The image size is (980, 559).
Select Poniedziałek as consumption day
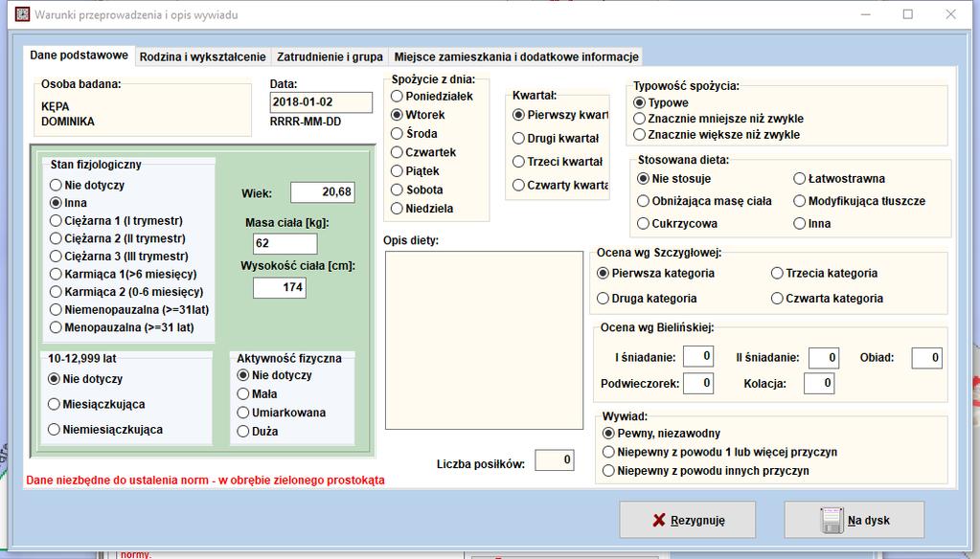(x=432, y=96)
